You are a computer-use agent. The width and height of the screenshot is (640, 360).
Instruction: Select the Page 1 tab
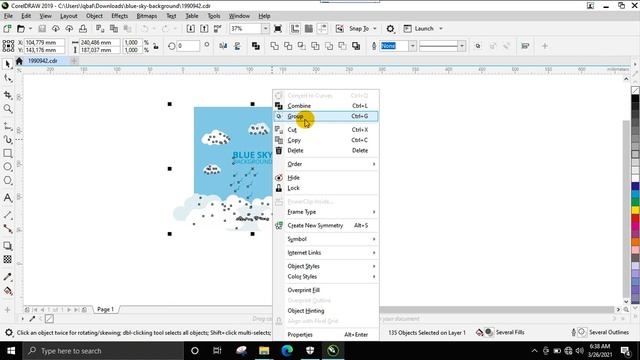click(105, 309)
